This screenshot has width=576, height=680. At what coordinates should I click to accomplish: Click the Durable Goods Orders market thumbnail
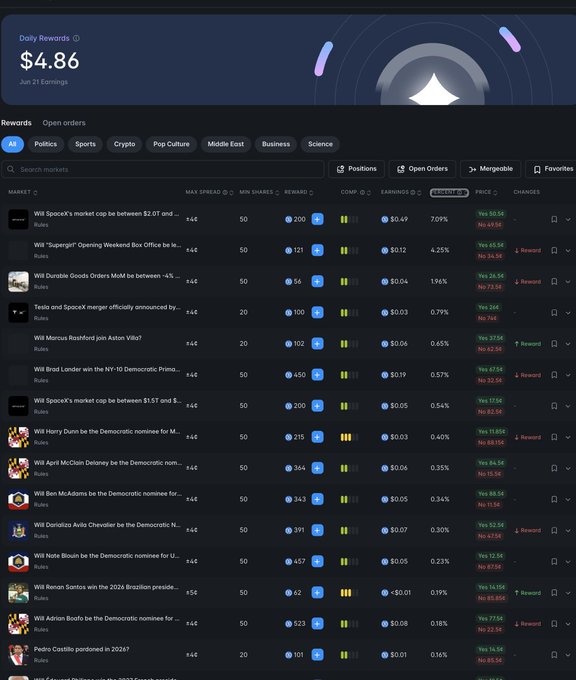pyautogui.click(x=19, y=281)
